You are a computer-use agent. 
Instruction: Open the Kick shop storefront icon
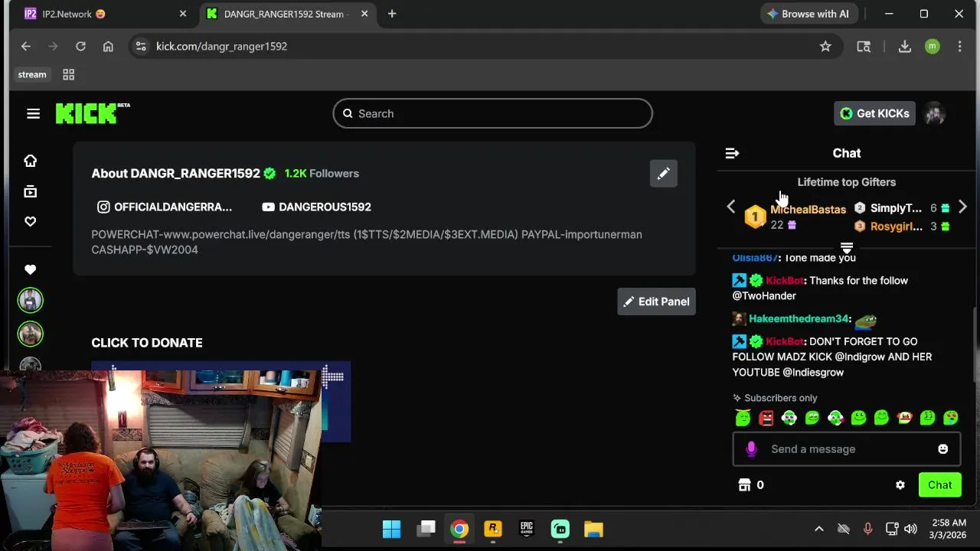coord(744,485)
